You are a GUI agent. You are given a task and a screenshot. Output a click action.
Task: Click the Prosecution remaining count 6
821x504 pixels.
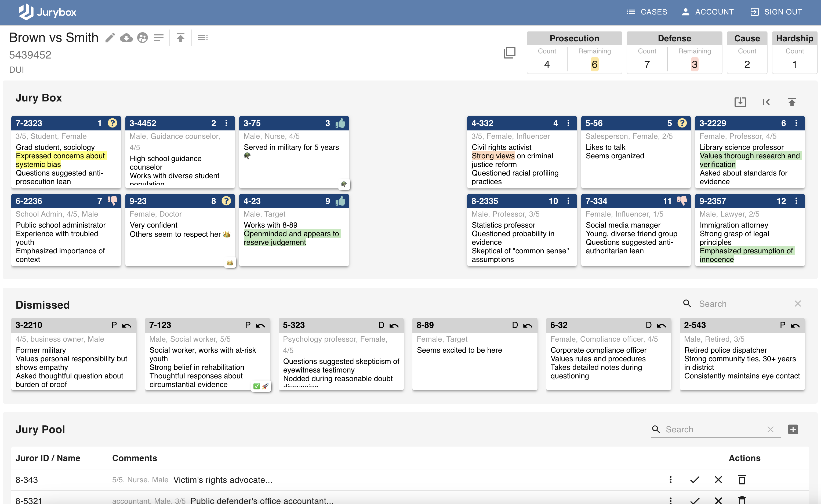(x=594, y=64)
